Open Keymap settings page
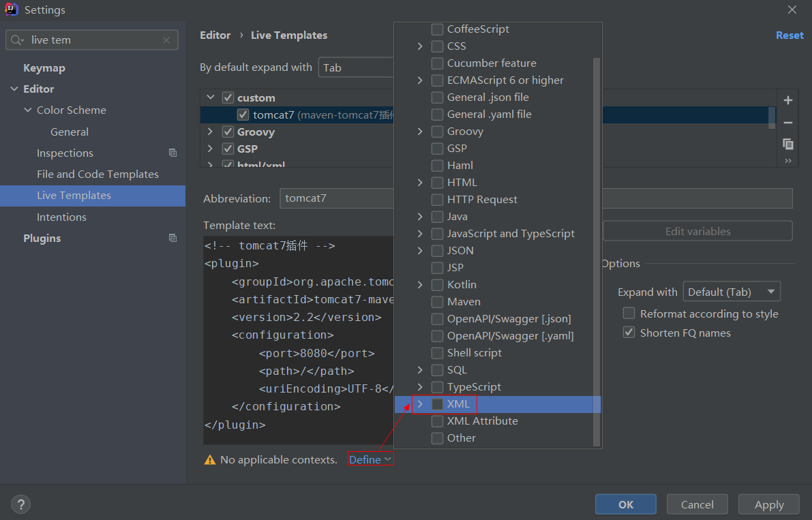This screenshot has width=812, height=520. click(x=44, y=67)
